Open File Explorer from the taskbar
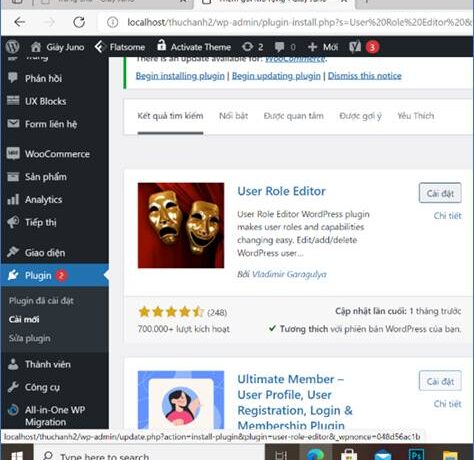The width and height of the screenshot is (474, 460). [x=450, y=455]
